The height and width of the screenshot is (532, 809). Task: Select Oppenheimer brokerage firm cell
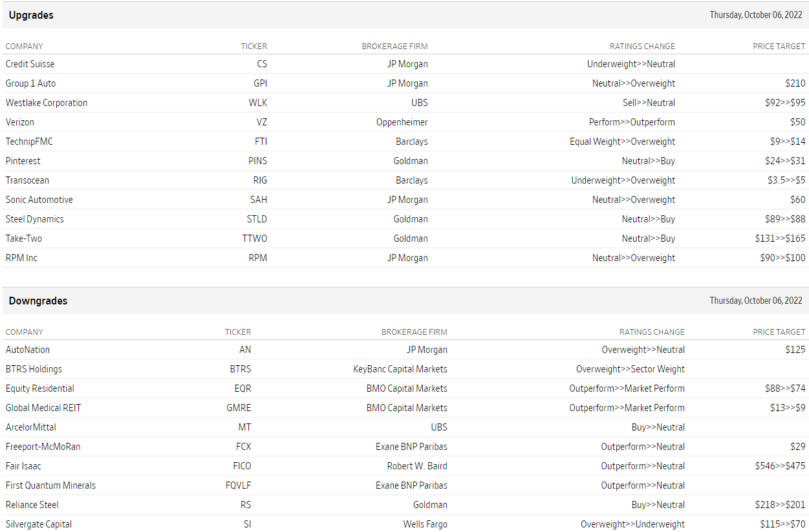(x=402, y=122)
